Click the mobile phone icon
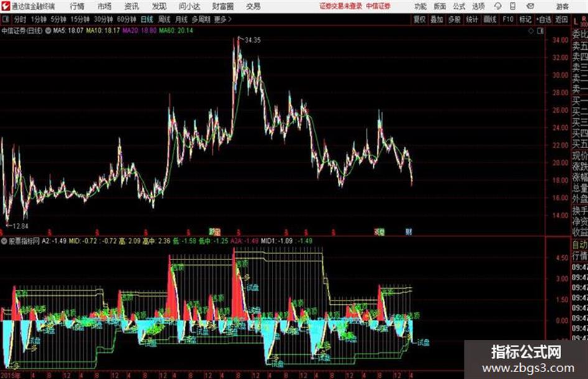 [x=513, y=6]
